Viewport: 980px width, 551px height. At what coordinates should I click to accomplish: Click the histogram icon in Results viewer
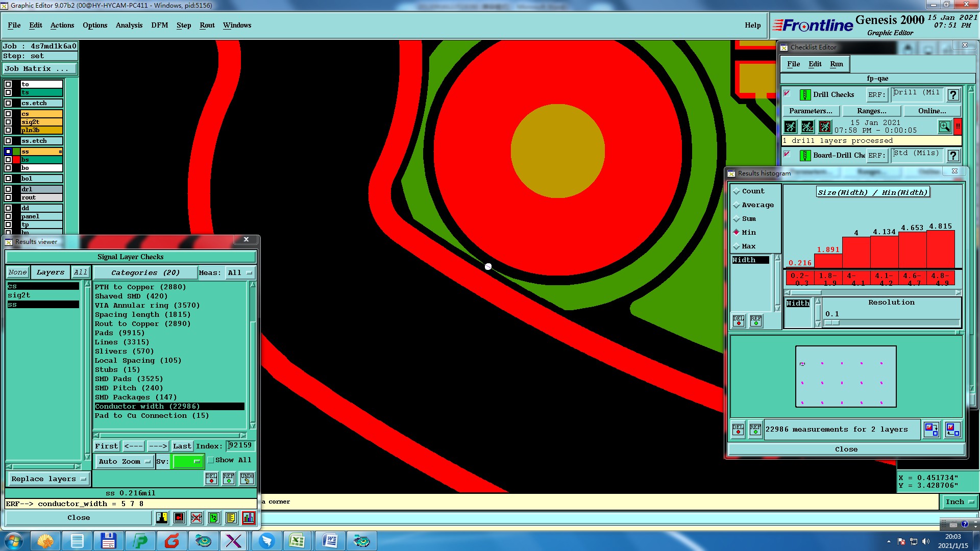pyautogui.click(x=248, y=518)
